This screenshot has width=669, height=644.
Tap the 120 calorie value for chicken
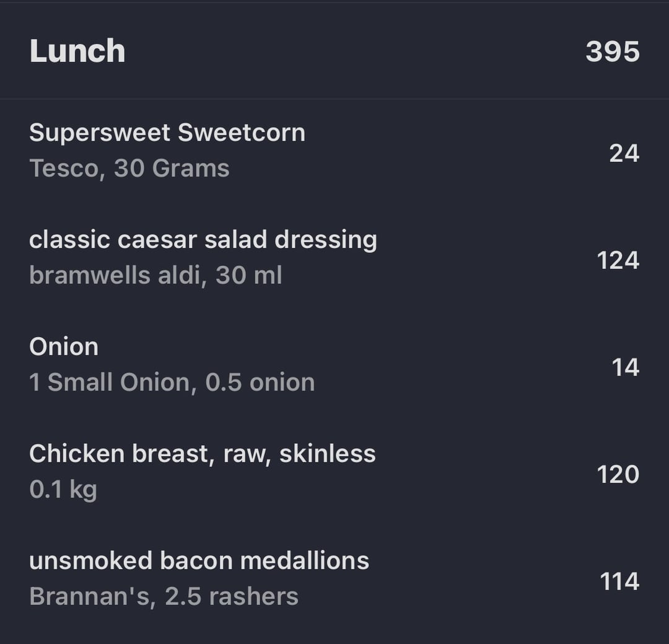[x=618, y=475]
